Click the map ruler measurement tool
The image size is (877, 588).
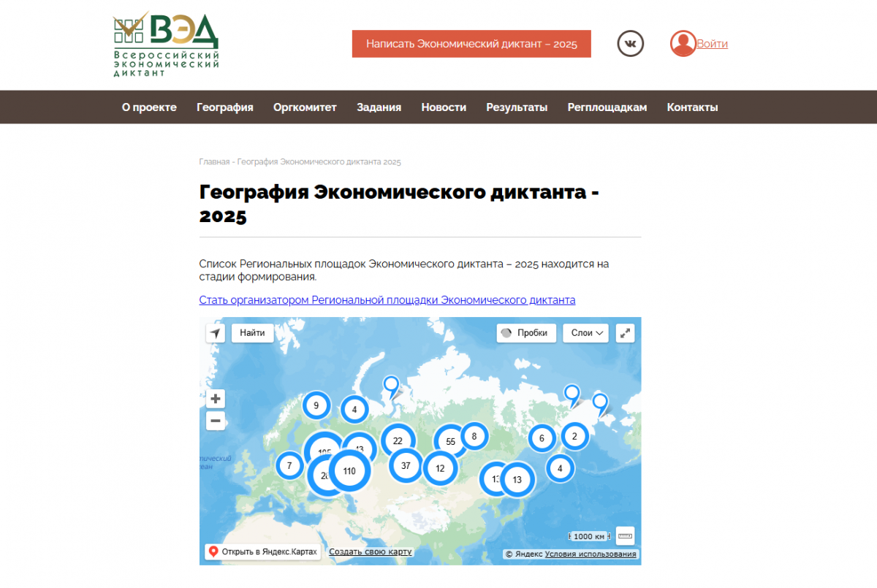tap(626, 535)
